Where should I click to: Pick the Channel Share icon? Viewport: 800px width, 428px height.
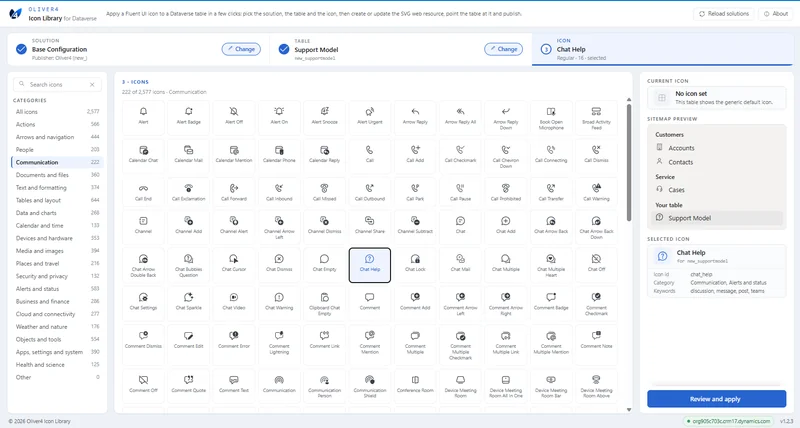[370, 226]
